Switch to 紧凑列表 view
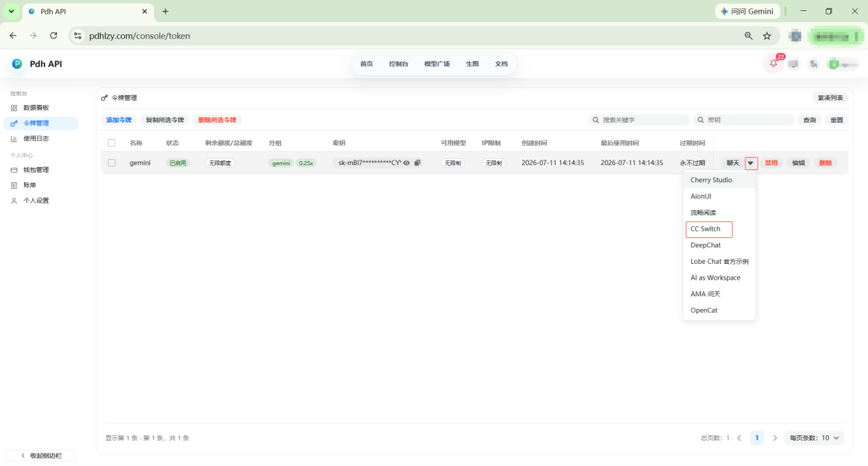The image size is (868, 466). point(830,98)
